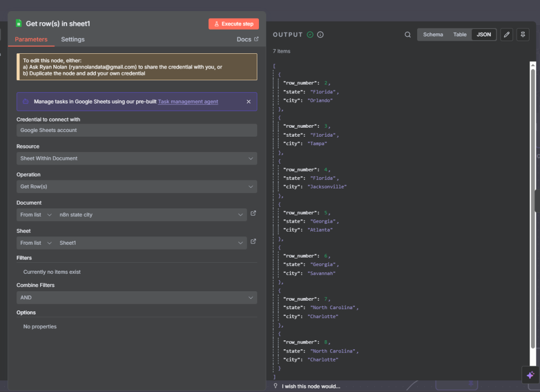Click the lightbulb feedback icon
Screen dimensions: 540x392
(x=275, y=386)
